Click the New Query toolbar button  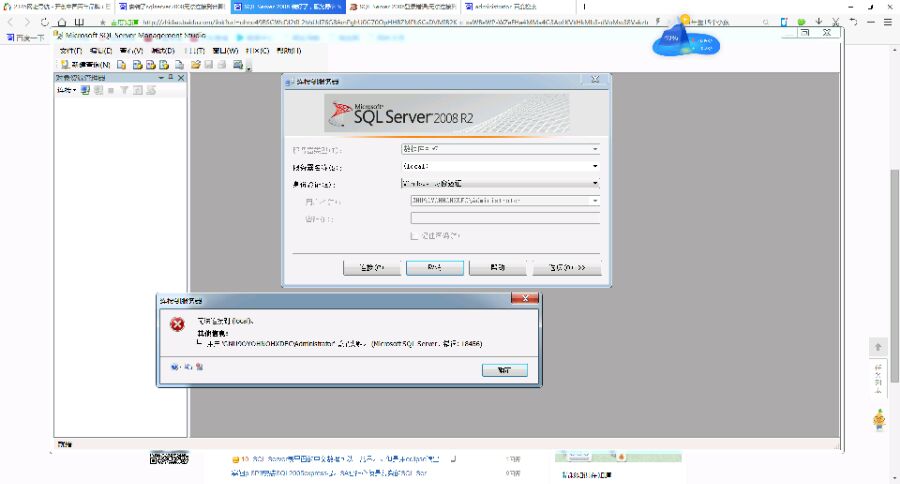[x=85, y=65]
